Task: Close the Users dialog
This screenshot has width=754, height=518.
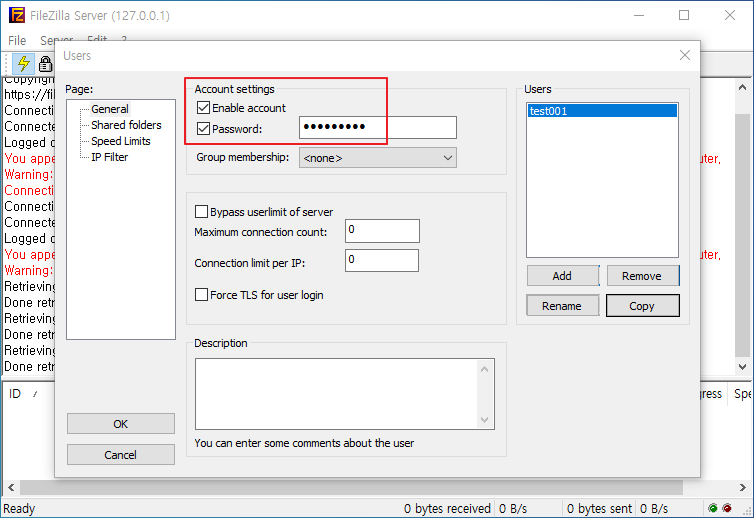Action: [685, 55]
